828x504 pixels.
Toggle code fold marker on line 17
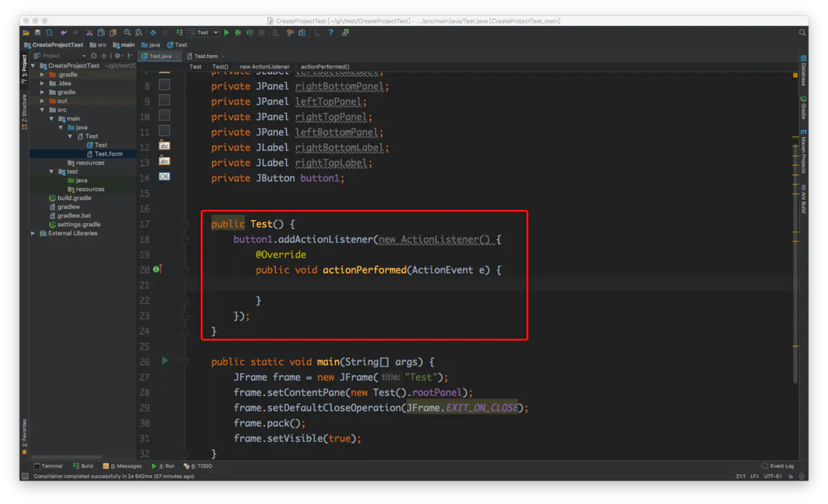click(185, 223)
